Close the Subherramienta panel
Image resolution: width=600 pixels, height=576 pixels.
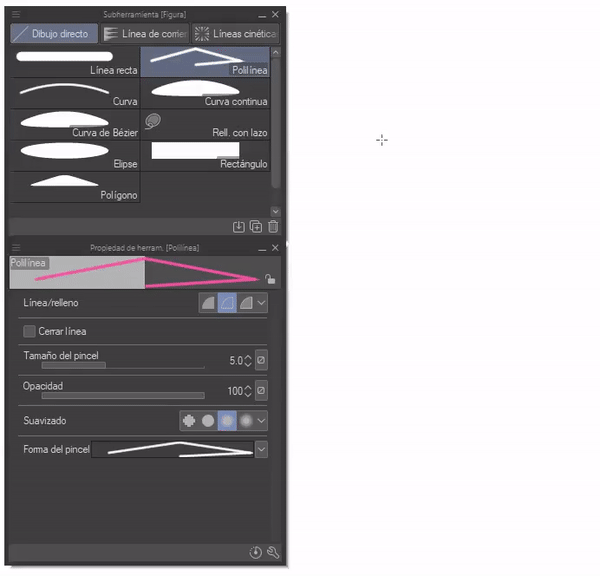click(275, 15)
